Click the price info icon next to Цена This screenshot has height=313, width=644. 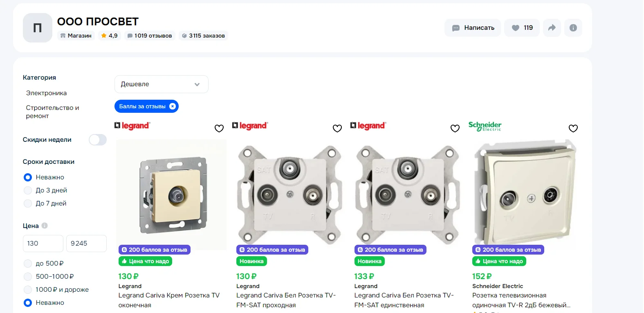pos(45,226)
